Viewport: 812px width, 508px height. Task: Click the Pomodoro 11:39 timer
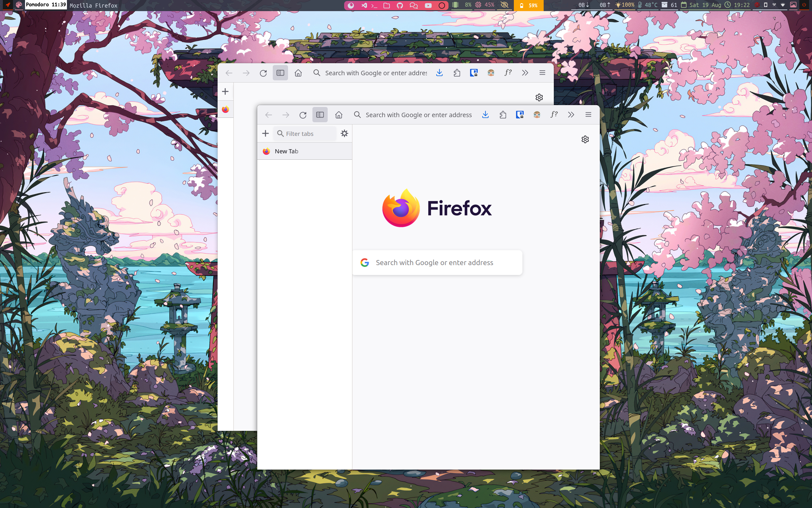pos(46,5)
